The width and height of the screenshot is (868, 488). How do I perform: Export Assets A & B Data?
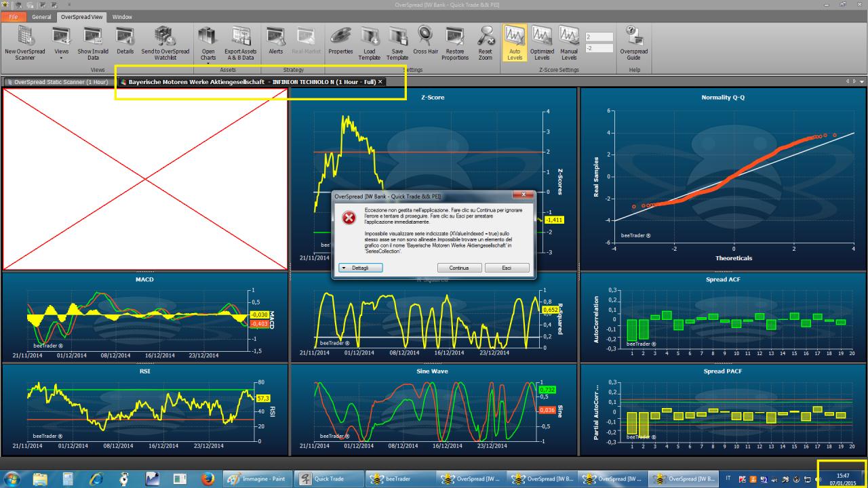pyautogui.click(x=241, y=43)
